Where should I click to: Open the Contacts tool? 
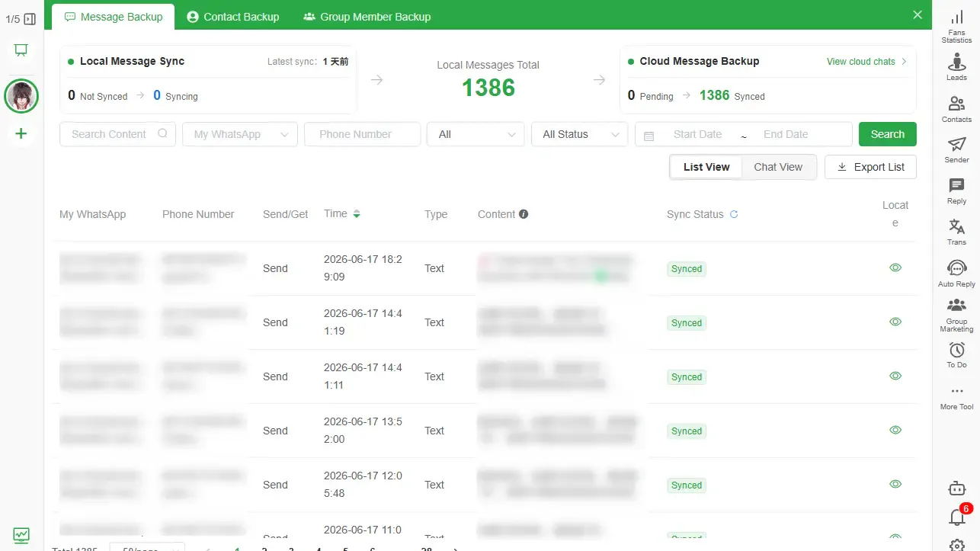(956, 109)
